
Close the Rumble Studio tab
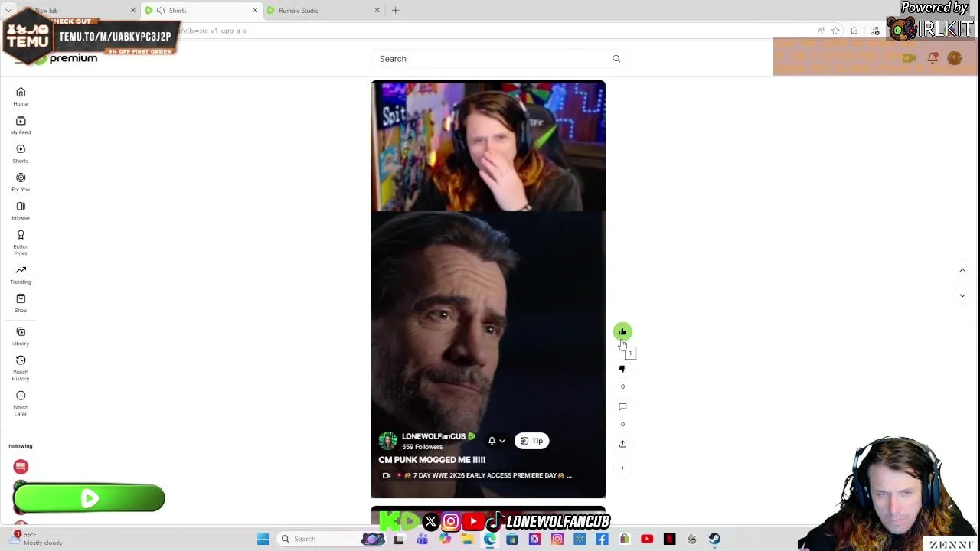point(377,11)
